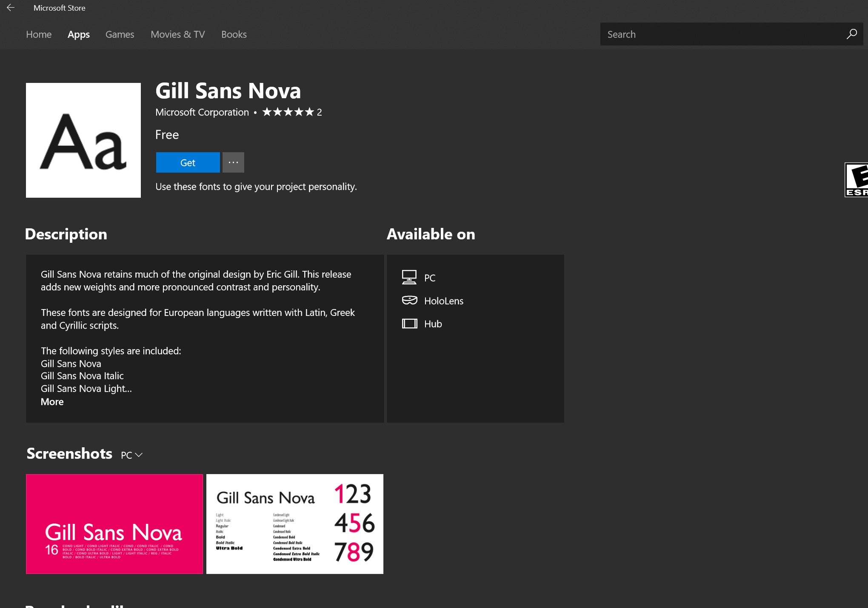This screenshot has height=608, width=868.
Task: Open the more options ellipsis button
Action: 233,162
